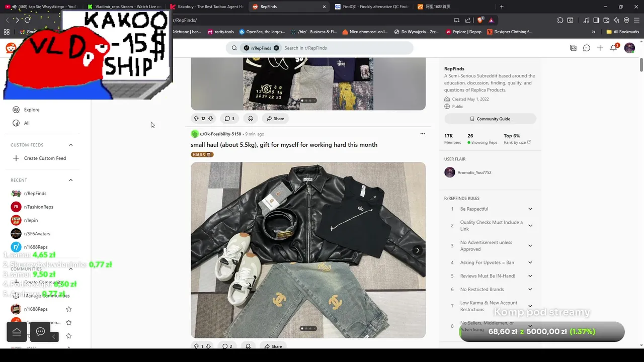Collapse the Communities section
Screen dimensions: 644x362
click(x=70, y=269)
